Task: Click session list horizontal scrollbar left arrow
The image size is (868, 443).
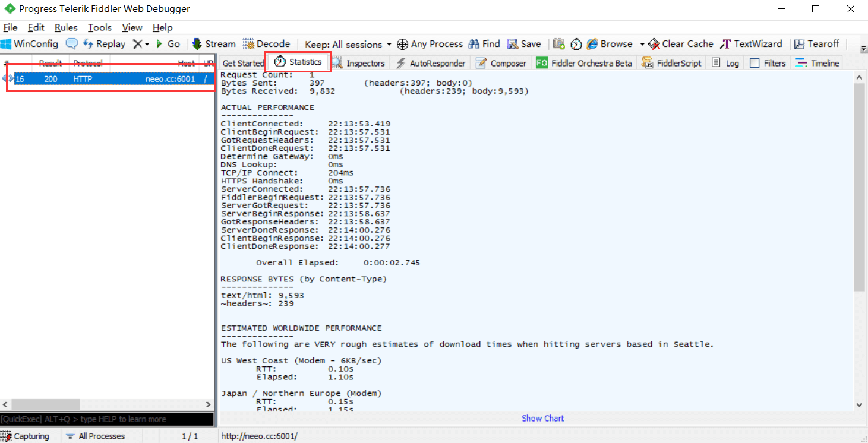Action: [x=6, y=404]
